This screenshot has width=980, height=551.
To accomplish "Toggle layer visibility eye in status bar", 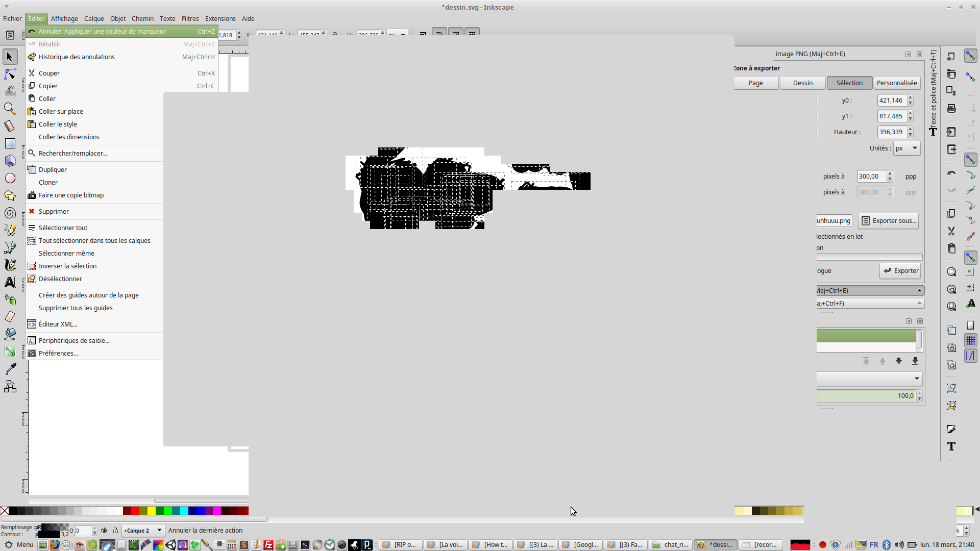I will pyautogui.click(x=104, y=531).
